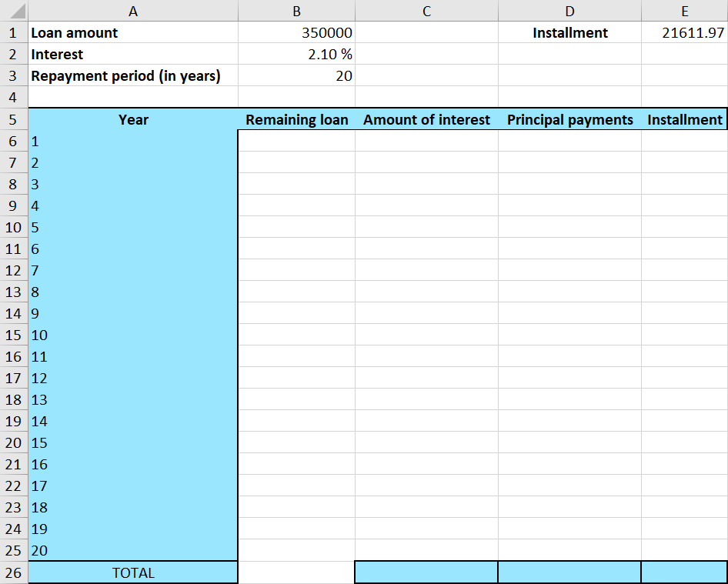Click the select-all corner of the sheet
728x584 pixels.
tap(13, 10)
